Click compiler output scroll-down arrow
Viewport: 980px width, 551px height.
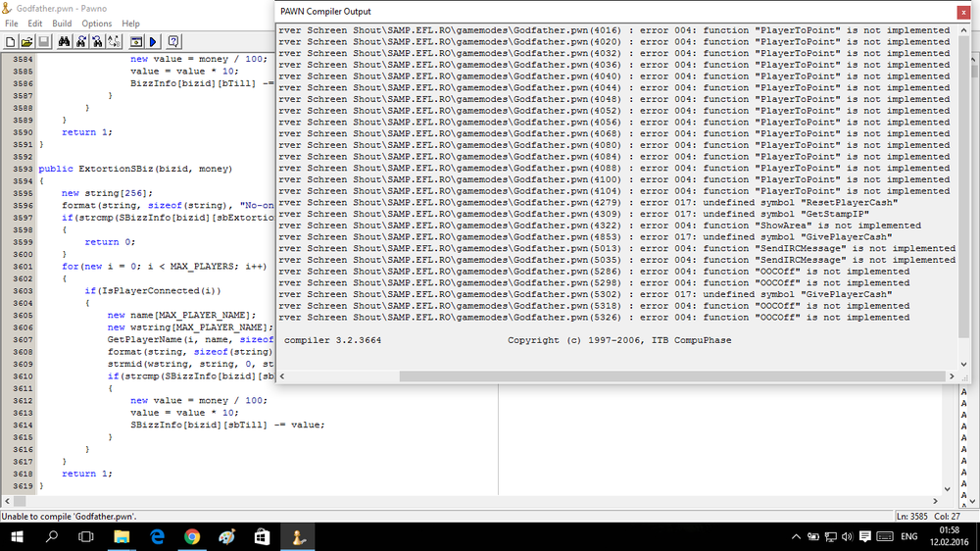tap(963, 364)
